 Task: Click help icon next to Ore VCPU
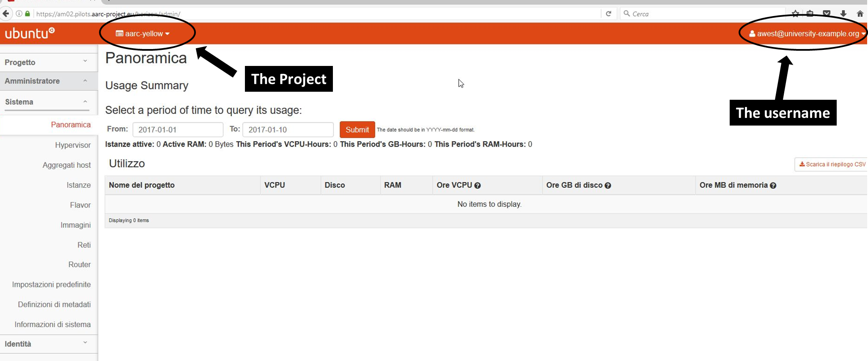478,186
